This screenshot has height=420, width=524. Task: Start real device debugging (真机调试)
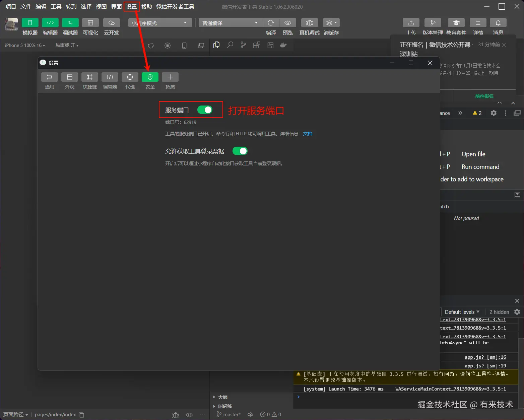point(310,22)
